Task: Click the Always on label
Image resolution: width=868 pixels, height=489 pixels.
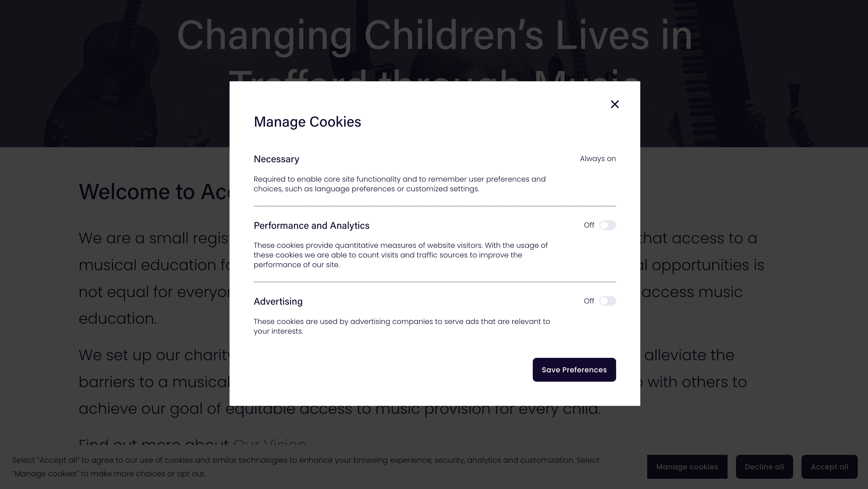Action: [x=598, y=158]
